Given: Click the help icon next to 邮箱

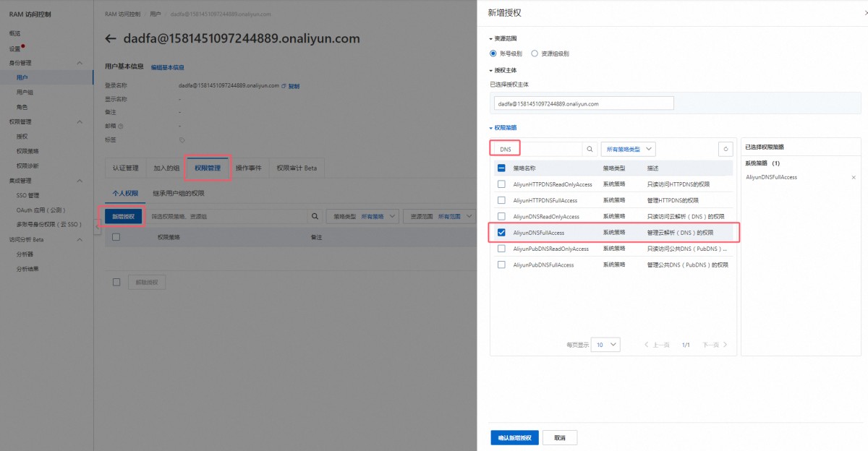Looking at the screenshot, I should tap(121, 126).
